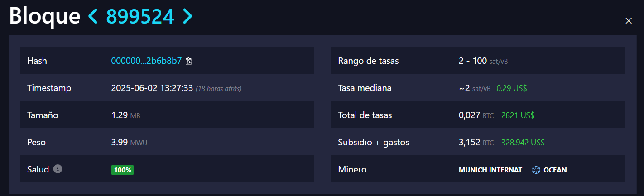This screenshot has height=196, width=644.
Task: Click the info icon beside Salud
Action: [x=58, y=169]
